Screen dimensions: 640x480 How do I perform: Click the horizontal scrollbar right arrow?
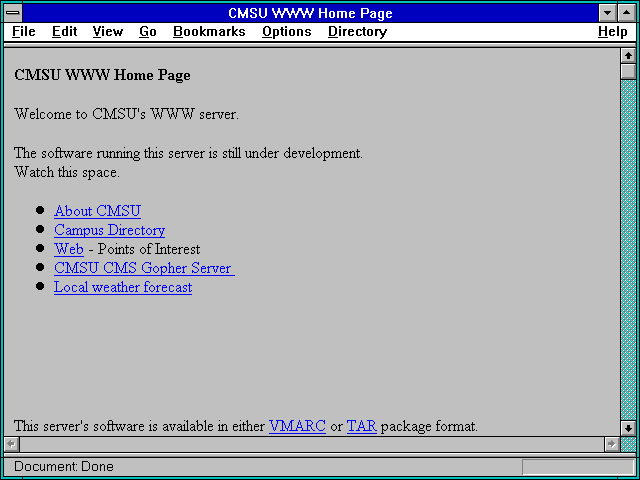612,444
